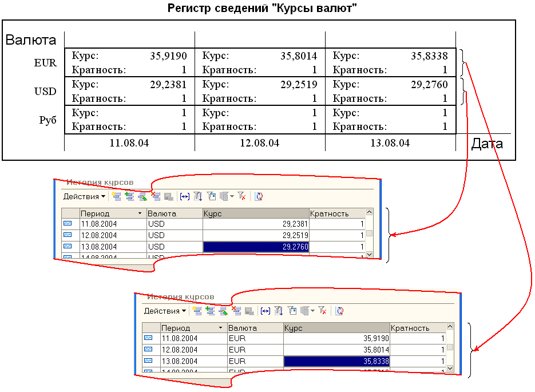Delete the selected rate record
The image size is (535, 392).
[156, 195]
